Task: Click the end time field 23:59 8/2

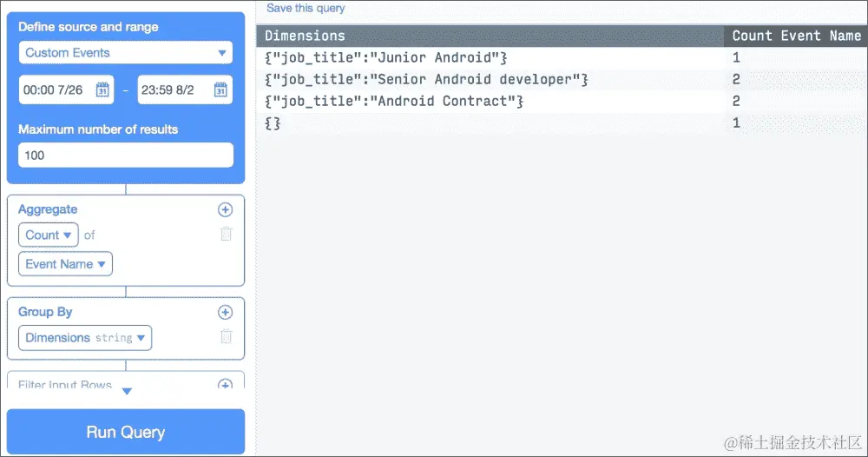Action: click(185, 89)
